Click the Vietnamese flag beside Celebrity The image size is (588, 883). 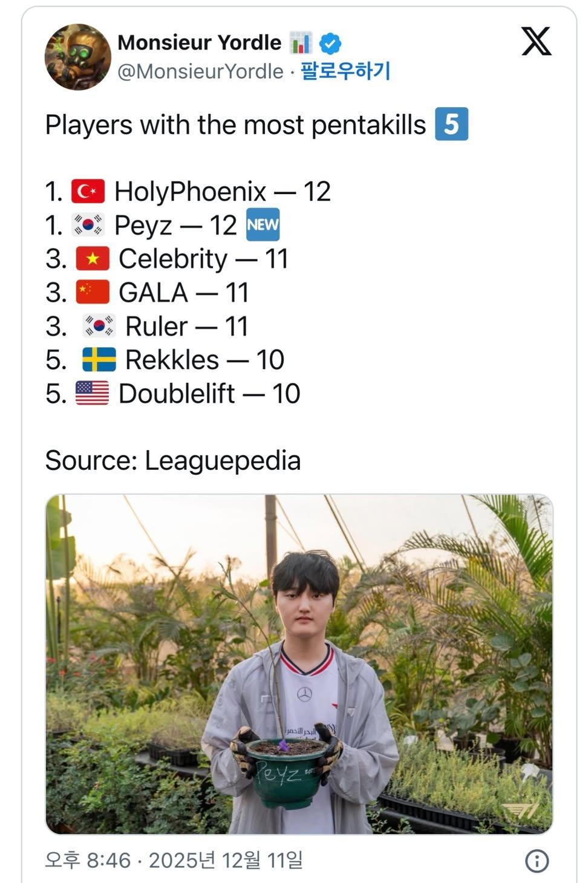pyautogui.click(x=93, y=259)
